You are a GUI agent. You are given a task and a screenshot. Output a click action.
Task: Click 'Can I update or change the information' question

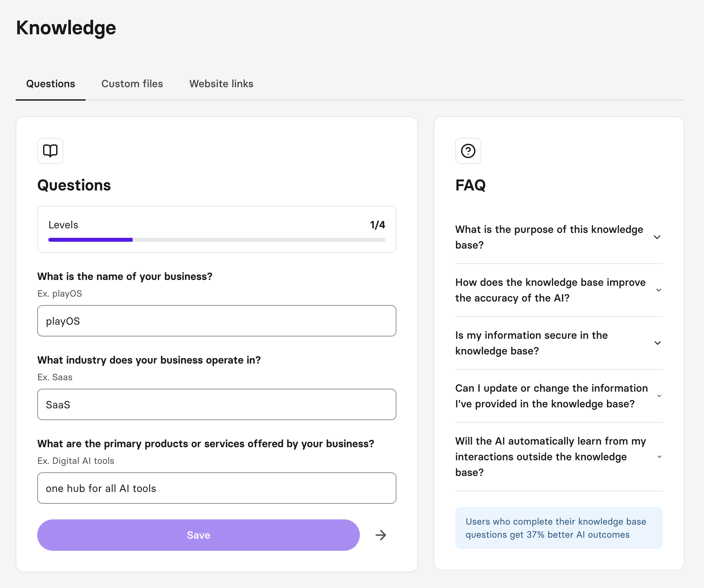pyautogui.click(x=552, y=396)
